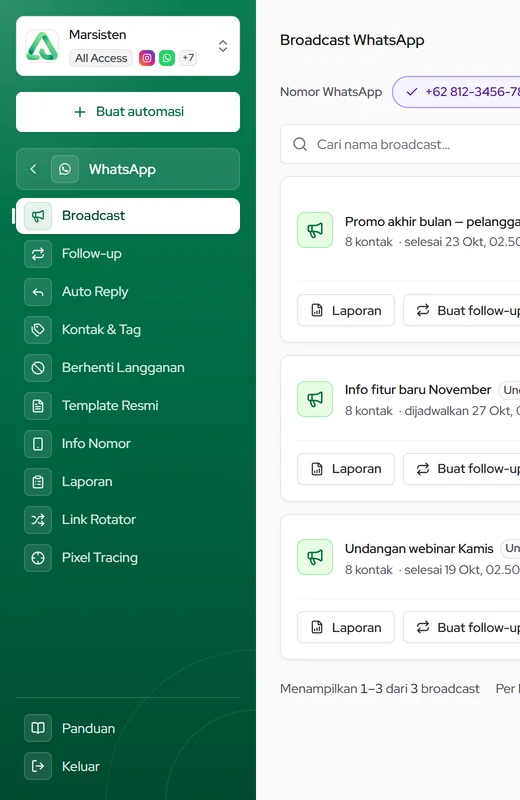Open the Auto Reply menu item
Image resolution: width=520 pixels, height=800 pixels.
128,292
